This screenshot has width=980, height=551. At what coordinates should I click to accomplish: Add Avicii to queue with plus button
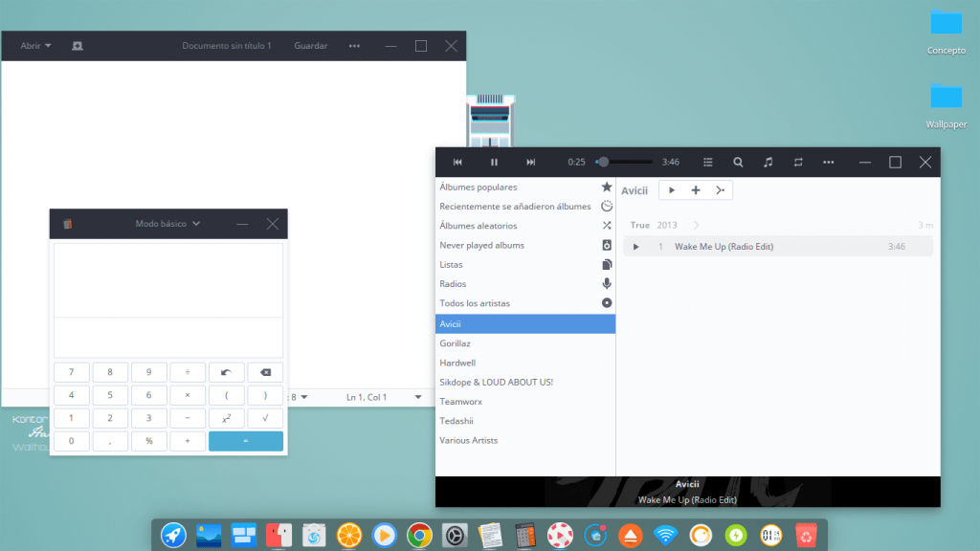[696, 190]
